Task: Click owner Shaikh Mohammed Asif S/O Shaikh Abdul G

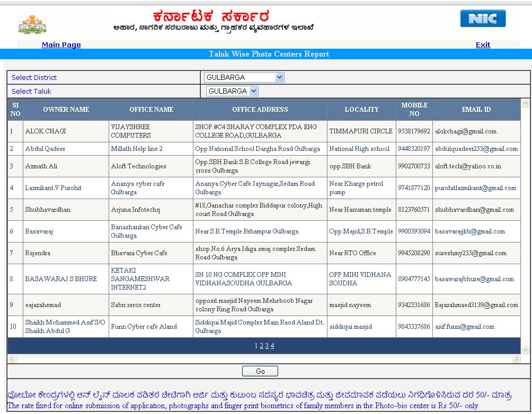Action: tap(65, 327)
